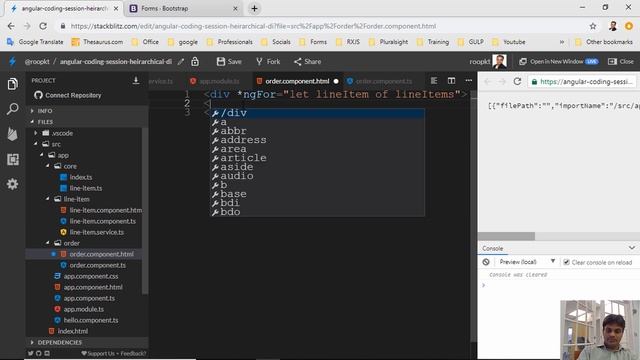This screenshot has width=640, height=360.
Task: Split the editor with split icon
Action: click(451, 81)
